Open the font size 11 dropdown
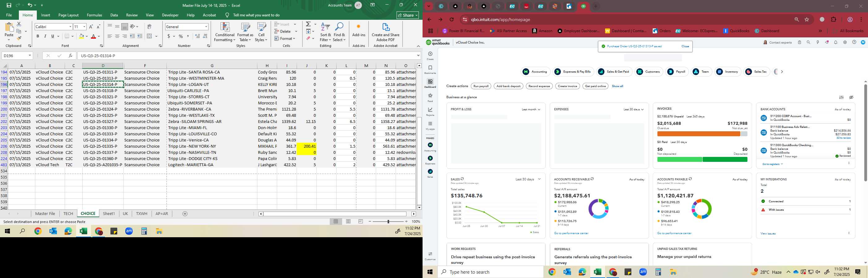Viewport: 868px width, 278px height. pos(84,27)
